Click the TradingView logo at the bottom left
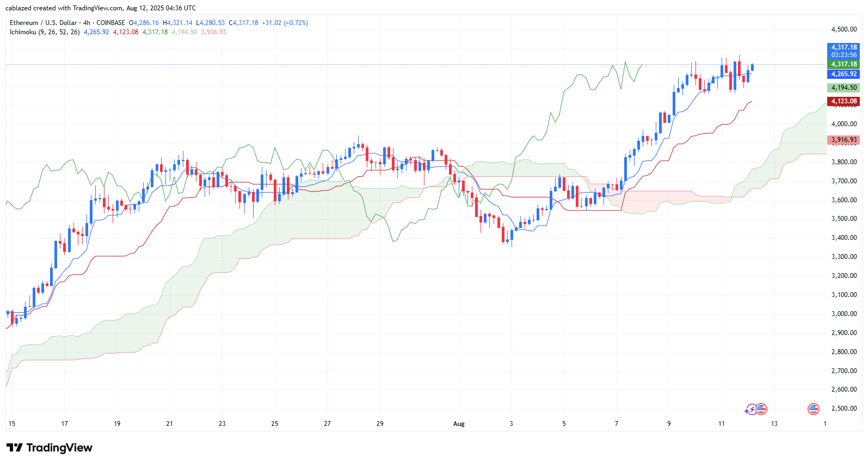 [50, 448]
